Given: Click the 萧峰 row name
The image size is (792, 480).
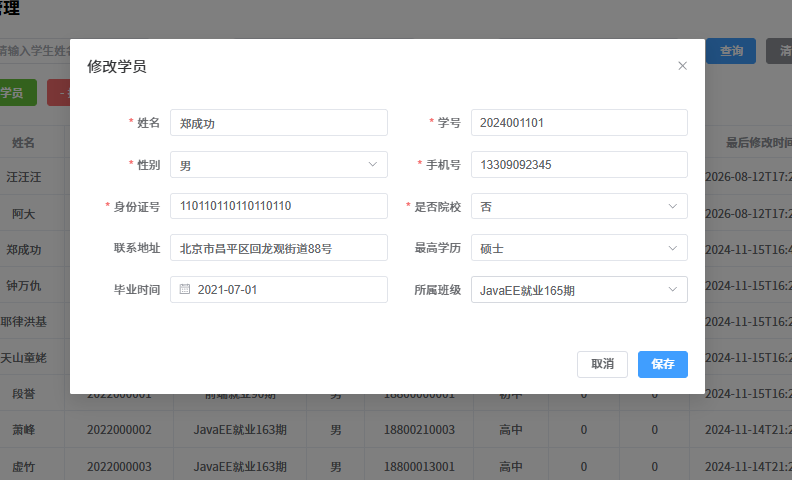Looking at the screenshot, I should pos(24,430).
